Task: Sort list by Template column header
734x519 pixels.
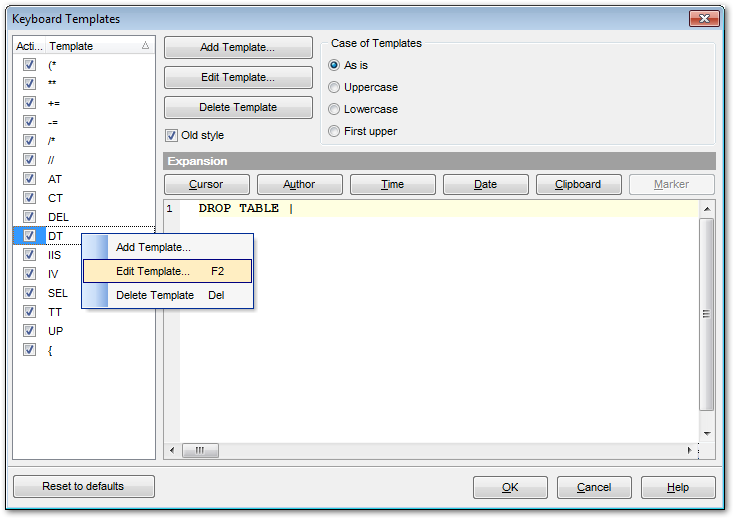Action: (95, 46)
